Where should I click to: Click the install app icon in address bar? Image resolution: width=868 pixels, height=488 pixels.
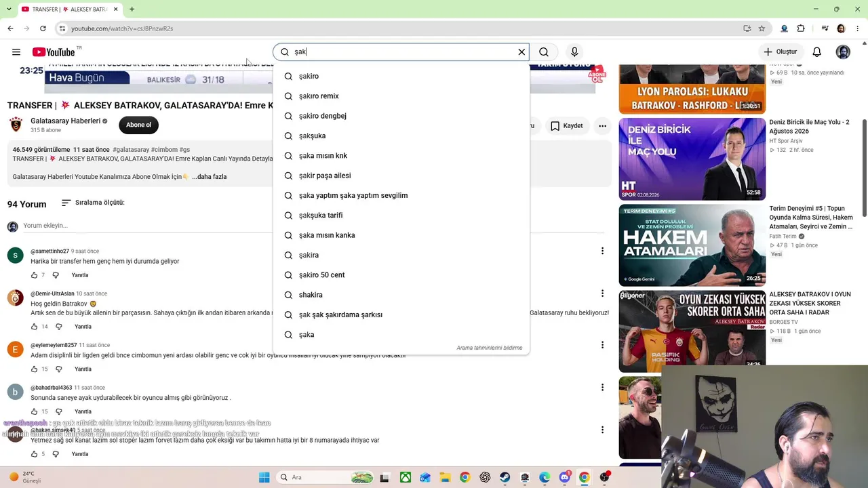tap(747, 28)
